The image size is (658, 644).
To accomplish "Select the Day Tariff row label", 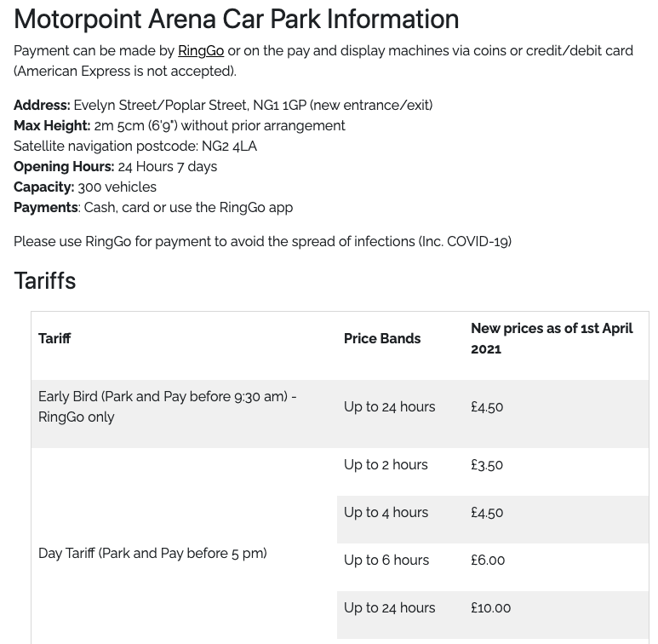I will [152, 554].
